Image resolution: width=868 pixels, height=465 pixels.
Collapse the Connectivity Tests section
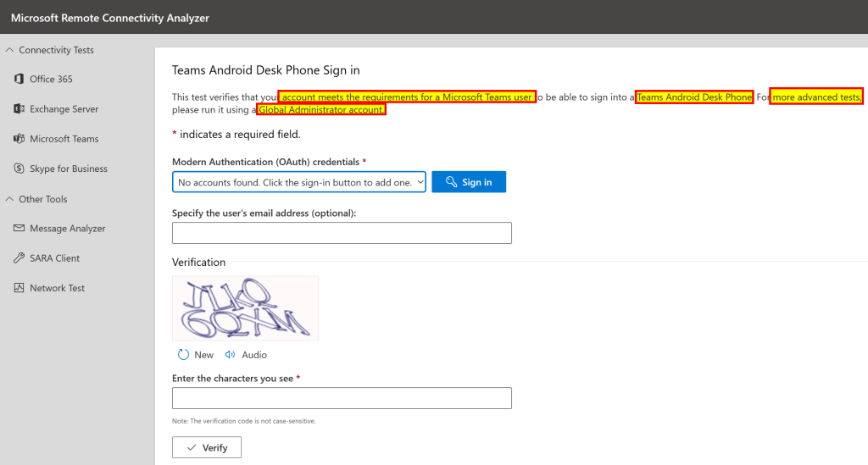(x=9, y=50)
